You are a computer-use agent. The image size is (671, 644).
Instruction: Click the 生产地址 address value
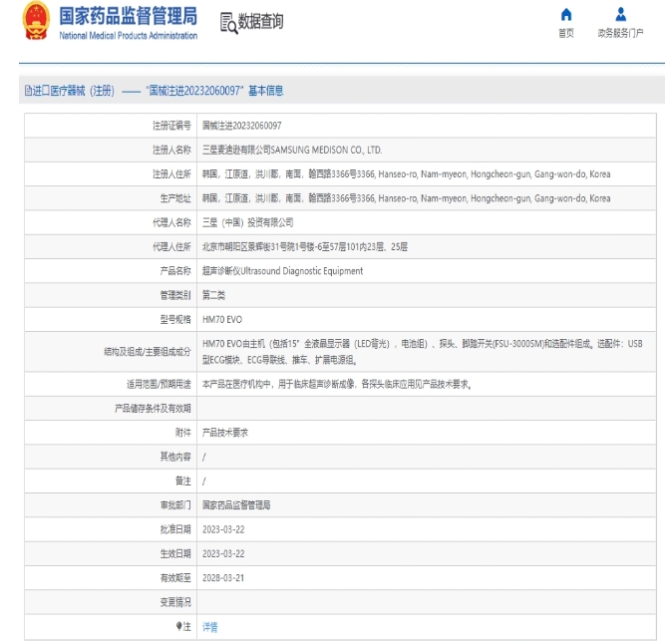406,198
